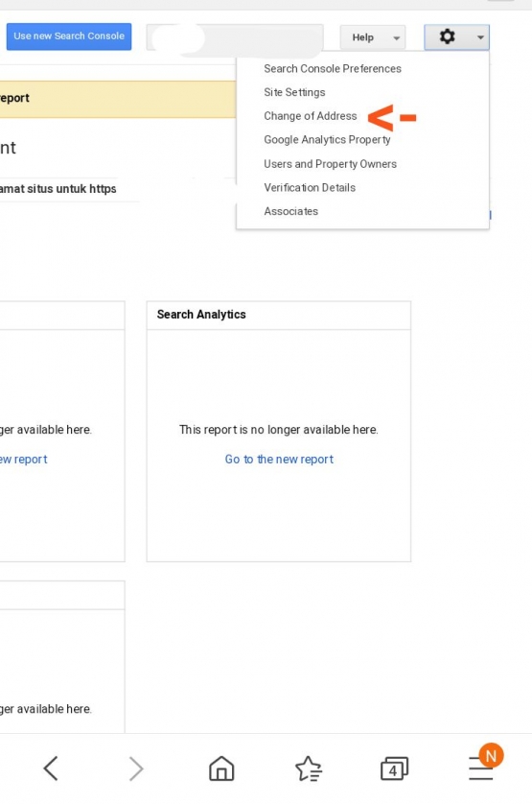Open Google Analytics Property entry
Viewport: 532px width, 804px height.
click(x=327, y=139)
